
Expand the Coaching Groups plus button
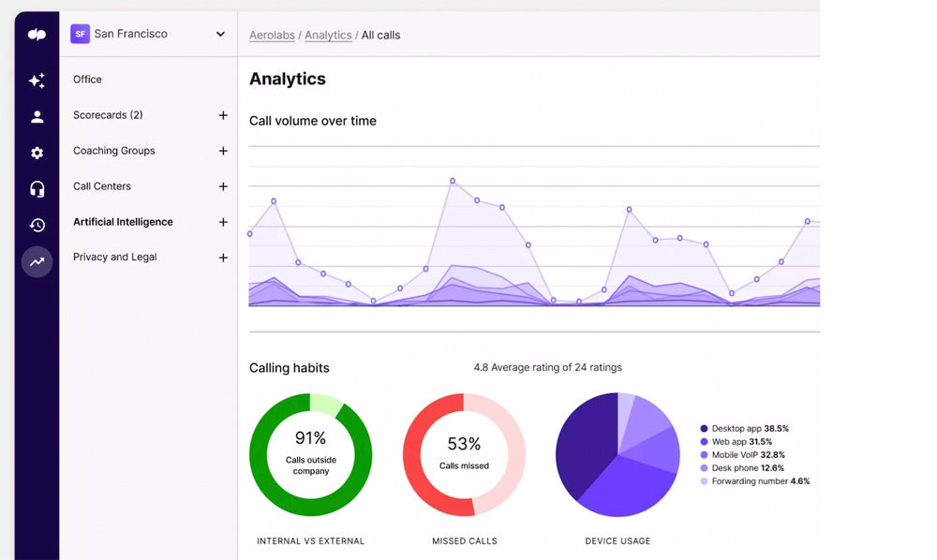[223, 151]
